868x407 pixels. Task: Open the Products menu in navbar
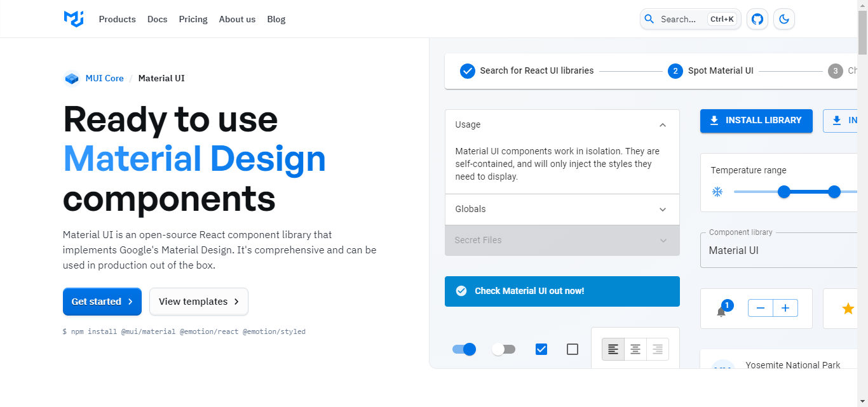117,19
